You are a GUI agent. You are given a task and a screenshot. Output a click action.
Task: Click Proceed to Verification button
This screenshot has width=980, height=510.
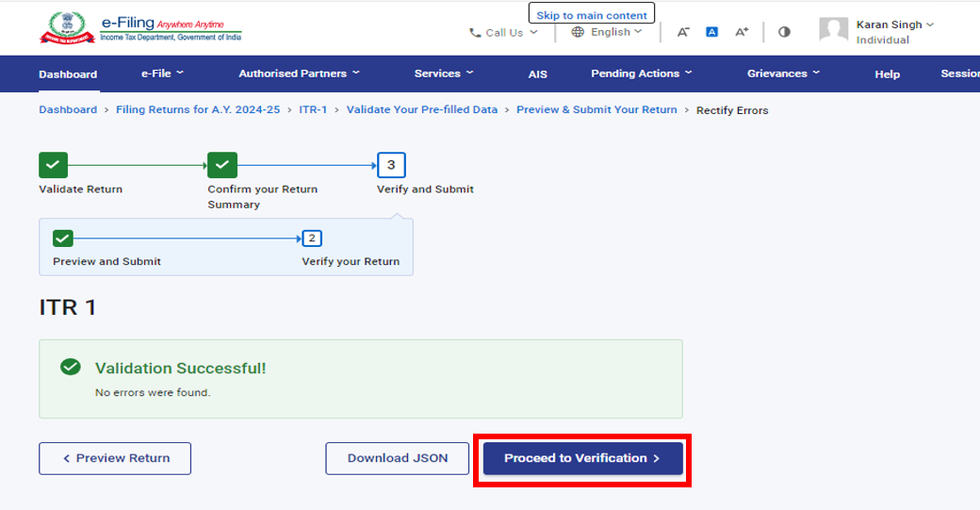pos(582,458)
